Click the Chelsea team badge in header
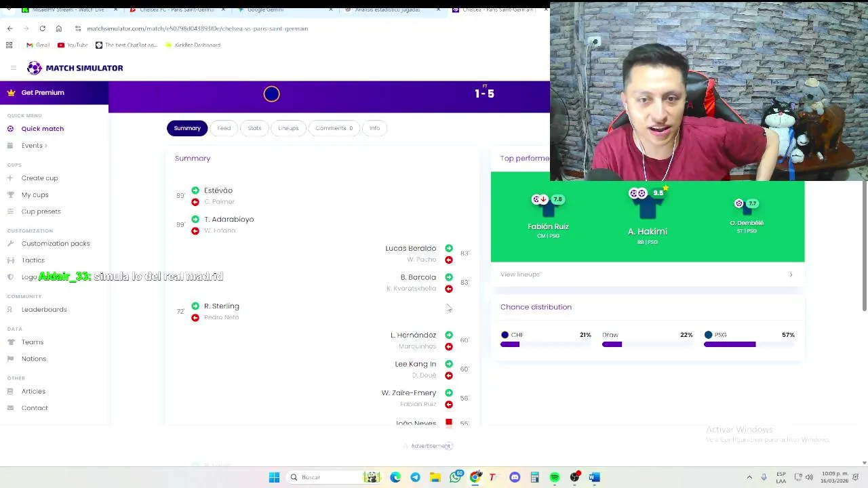Viewport: 868px width, 488px height. tap(271, 94)
